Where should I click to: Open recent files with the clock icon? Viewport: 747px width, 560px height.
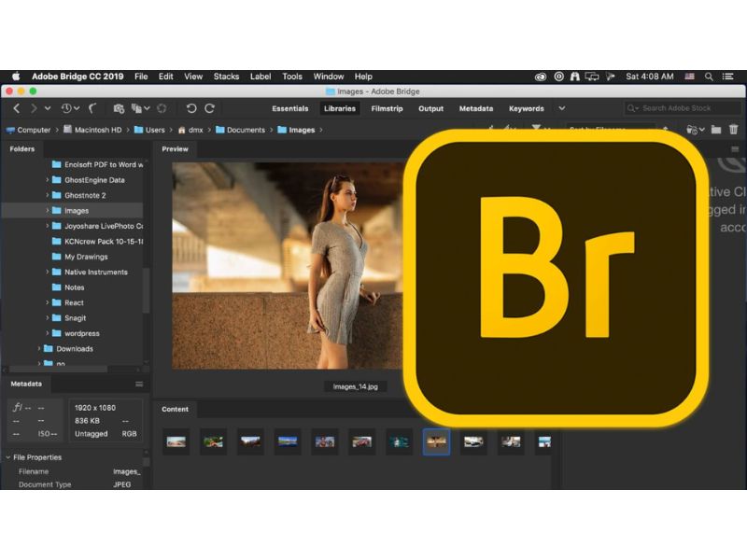click(x=68, y=108)
